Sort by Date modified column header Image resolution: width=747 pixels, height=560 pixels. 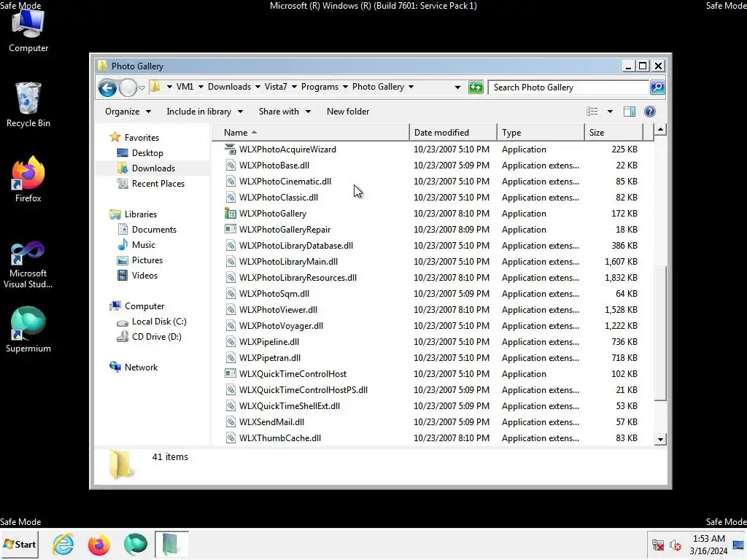point(452,133)
